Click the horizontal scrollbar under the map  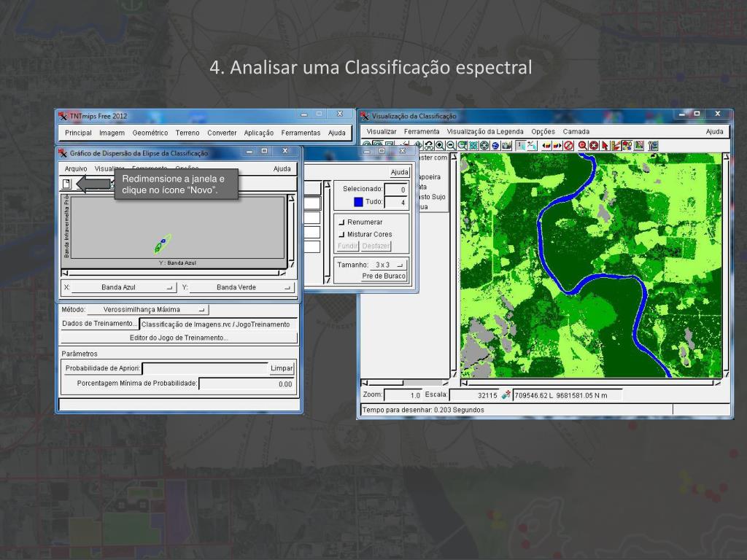(x=591, y=382)
